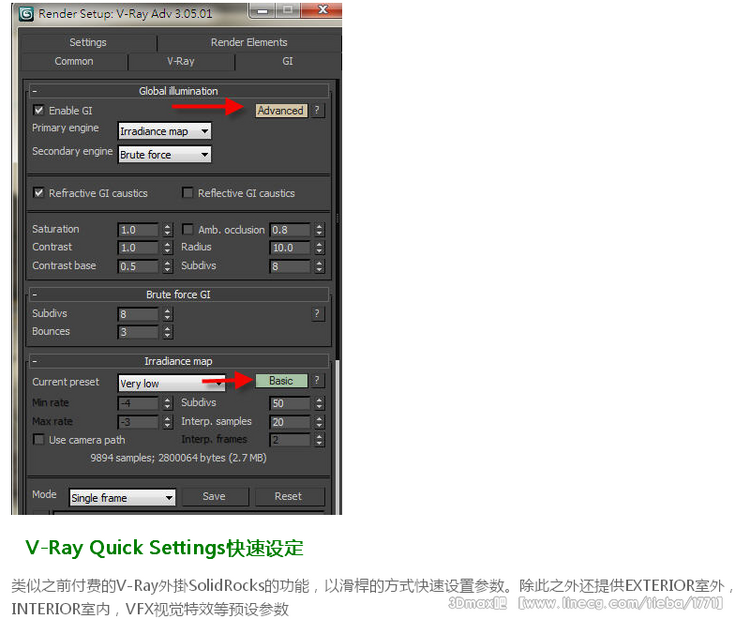Select the GI tab
The image size is (750, 619).
pos(287,61)
